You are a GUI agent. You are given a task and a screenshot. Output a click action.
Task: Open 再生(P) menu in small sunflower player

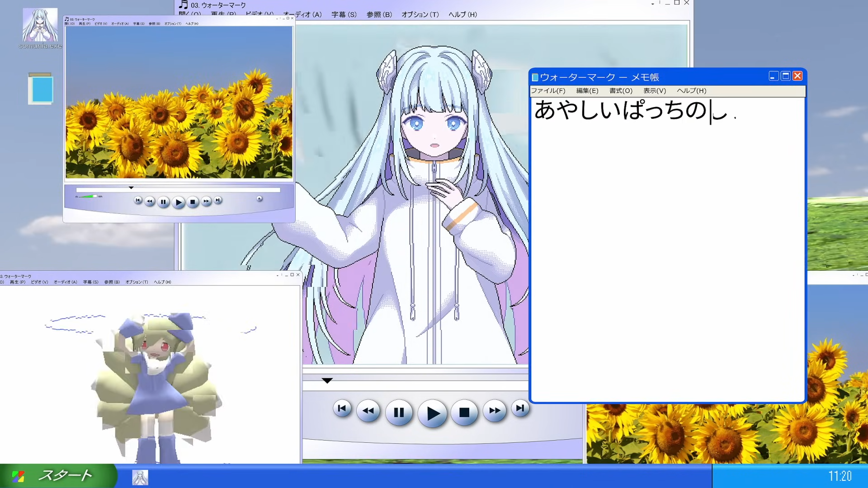[x=85, y=23]
